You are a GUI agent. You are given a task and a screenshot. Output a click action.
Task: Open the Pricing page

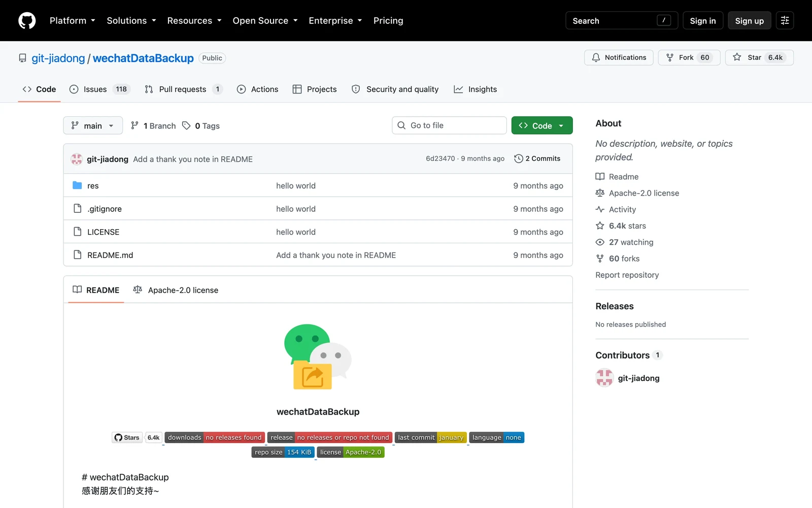pos(388,21)
